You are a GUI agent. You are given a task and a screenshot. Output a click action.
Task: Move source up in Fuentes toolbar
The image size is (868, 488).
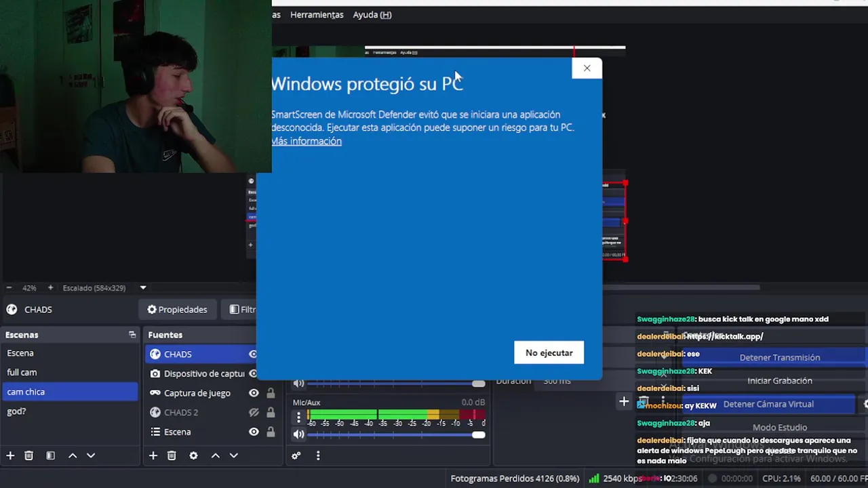(216, 455)
